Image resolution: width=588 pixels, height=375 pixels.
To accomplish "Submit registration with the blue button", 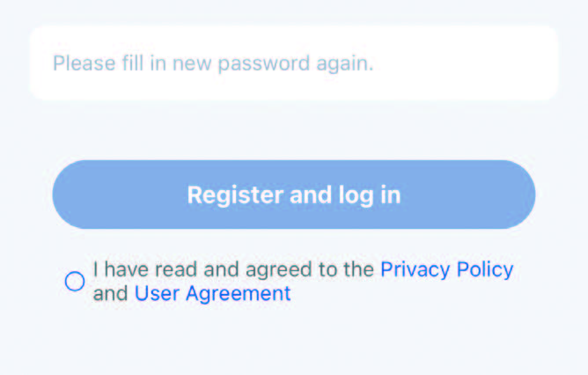I will click(294, 195).
